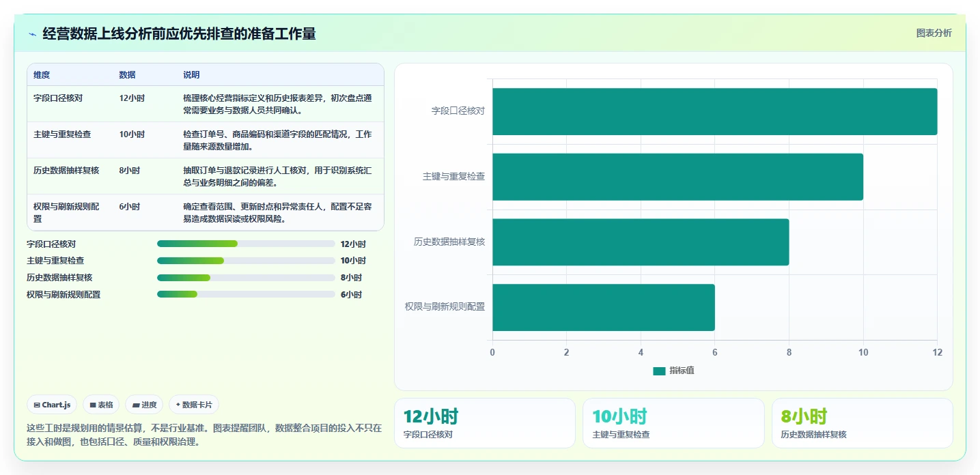Click the 主键与重复检查 progress bar

coord(245,261)
